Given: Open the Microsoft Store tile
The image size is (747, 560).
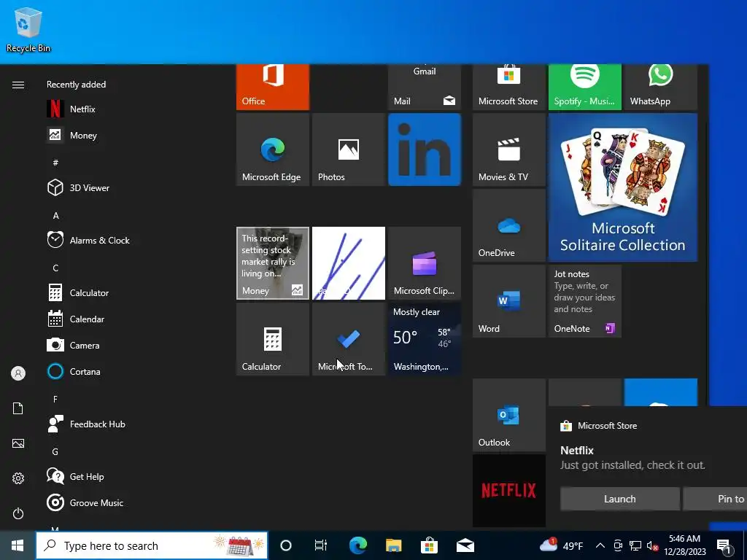Looking at the screenshot, I should [508, 87].
